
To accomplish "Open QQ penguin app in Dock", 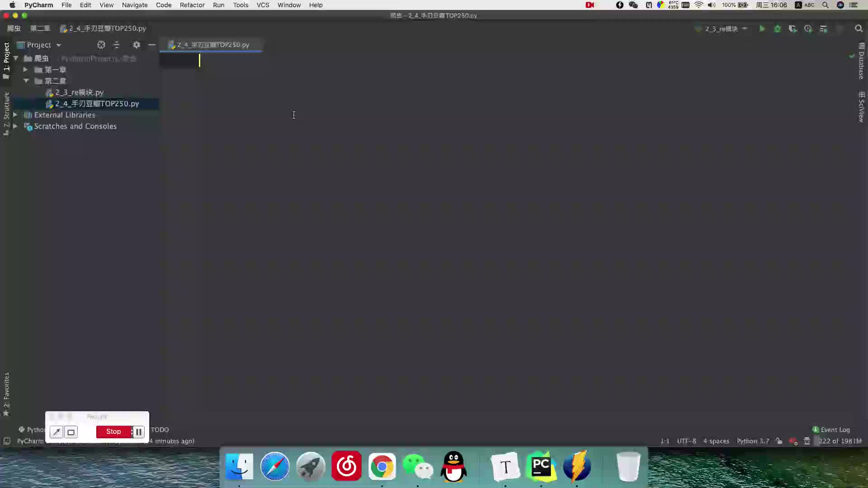I will [453, 466].
